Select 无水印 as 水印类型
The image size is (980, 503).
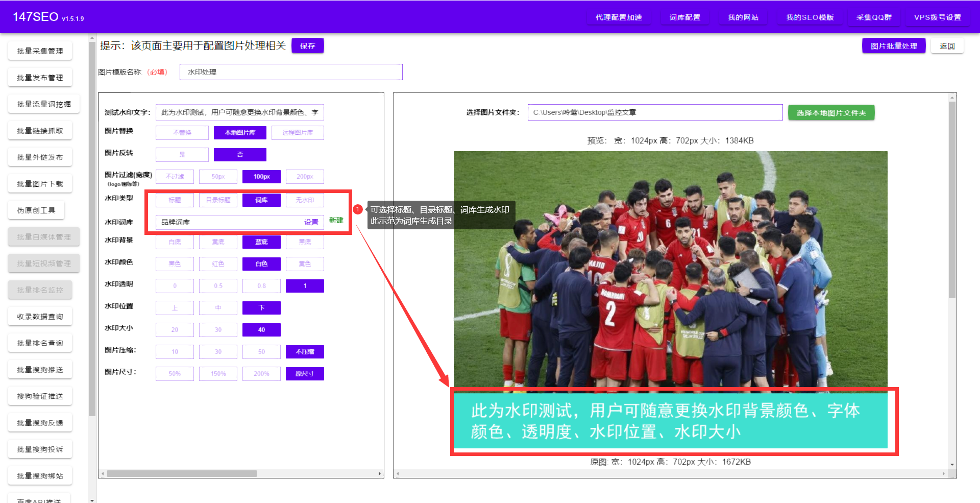[305, 200]
